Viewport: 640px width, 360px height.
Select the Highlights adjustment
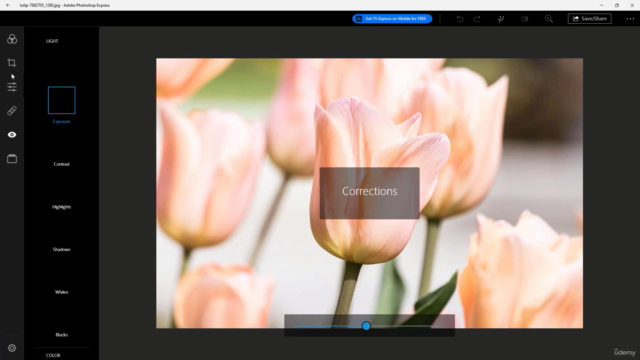[x=62, y=207]
